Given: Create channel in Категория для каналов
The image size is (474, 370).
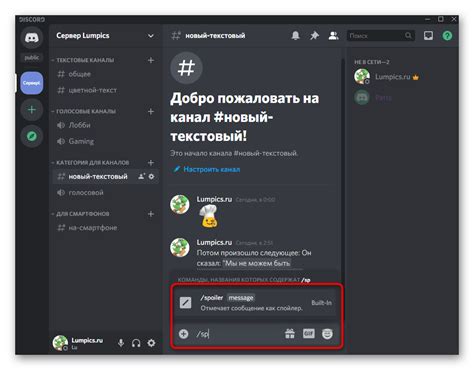Looking at the screenshot, I should click(151, 163).
